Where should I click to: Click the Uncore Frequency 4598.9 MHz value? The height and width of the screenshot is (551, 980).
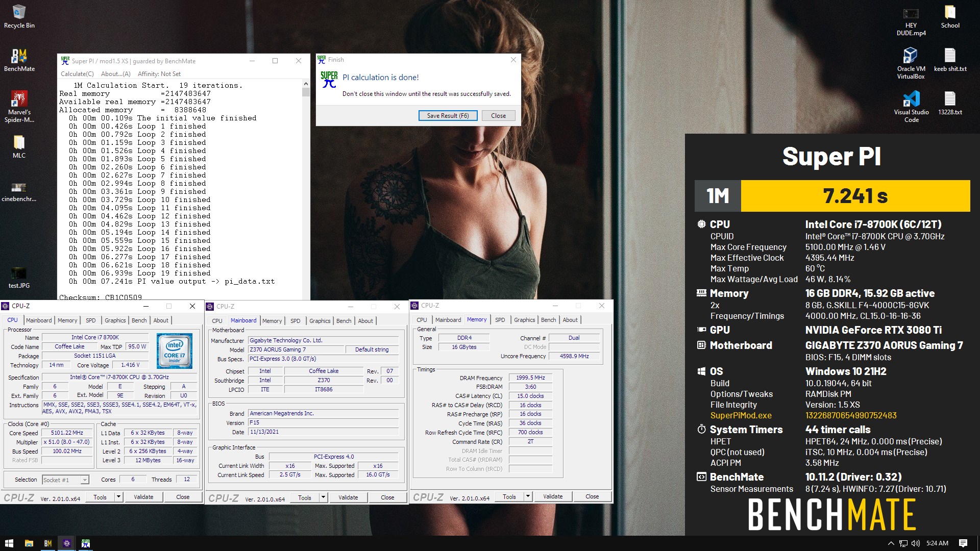574,356
